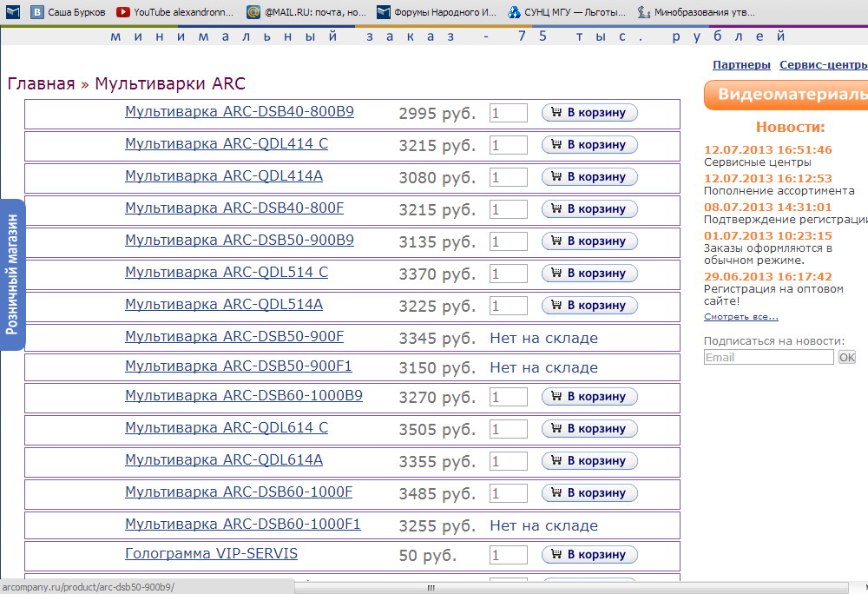Click Нет на складе for ARC-DSB60-1000F1
Screen dimensions: 868x594
(543, 526)
